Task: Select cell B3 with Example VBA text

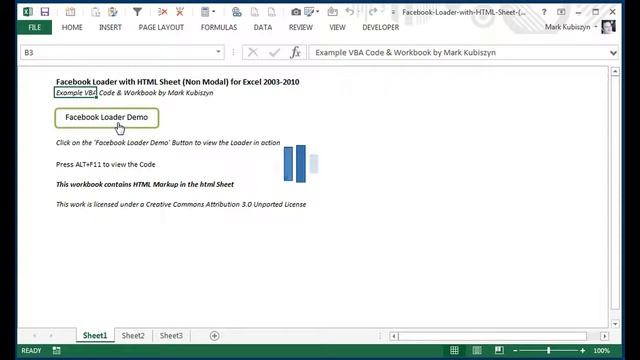Action: coord(76,93)
